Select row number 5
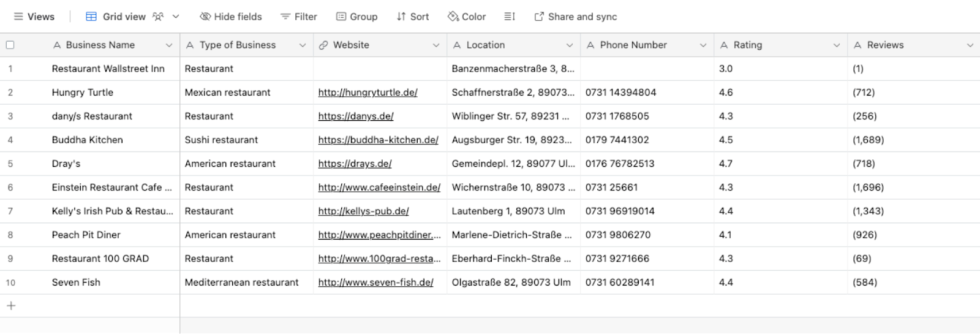The image size is (980, 334). pyautogui.click(x=10, y=164)
